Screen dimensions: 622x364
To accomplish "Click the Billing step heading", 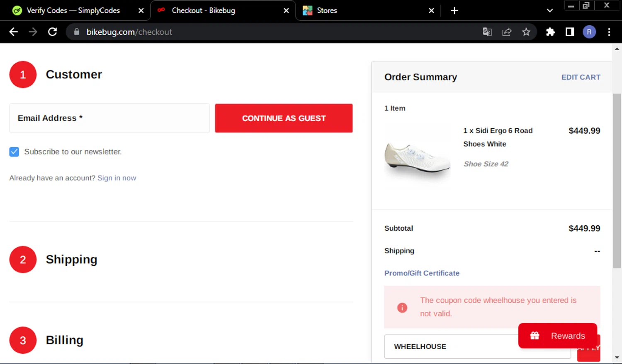I will 64,340.
